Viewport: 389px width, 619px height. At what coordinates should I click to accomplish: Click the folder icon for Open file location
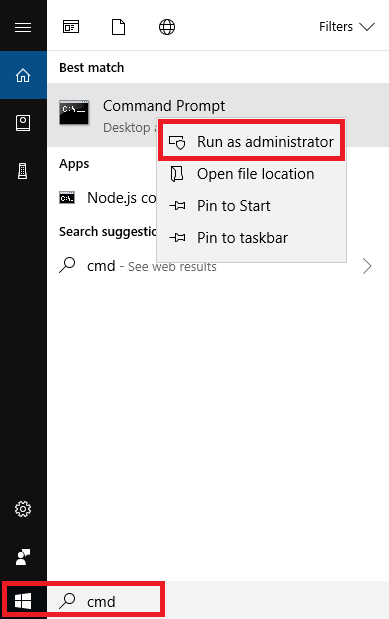click(177, 174)
